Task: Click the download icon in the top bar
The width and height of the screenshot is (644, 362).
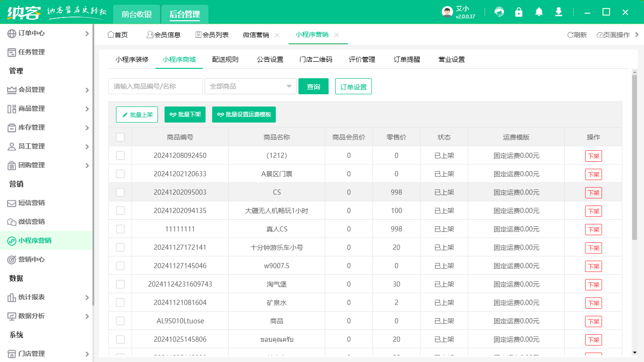Action: pos(558,12)
